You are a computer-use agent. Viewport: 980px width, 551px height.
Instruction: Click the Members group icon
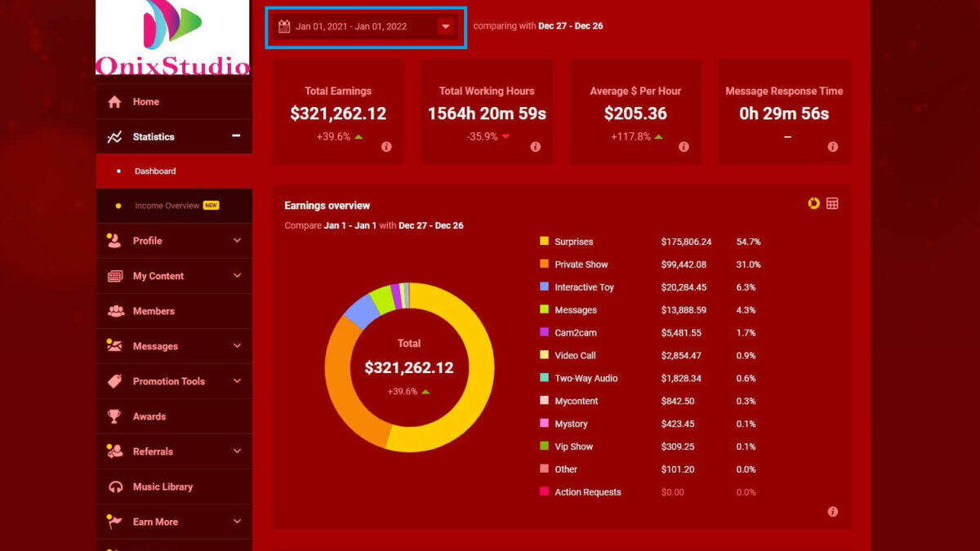pyautogui.click(x=115, y=311)
